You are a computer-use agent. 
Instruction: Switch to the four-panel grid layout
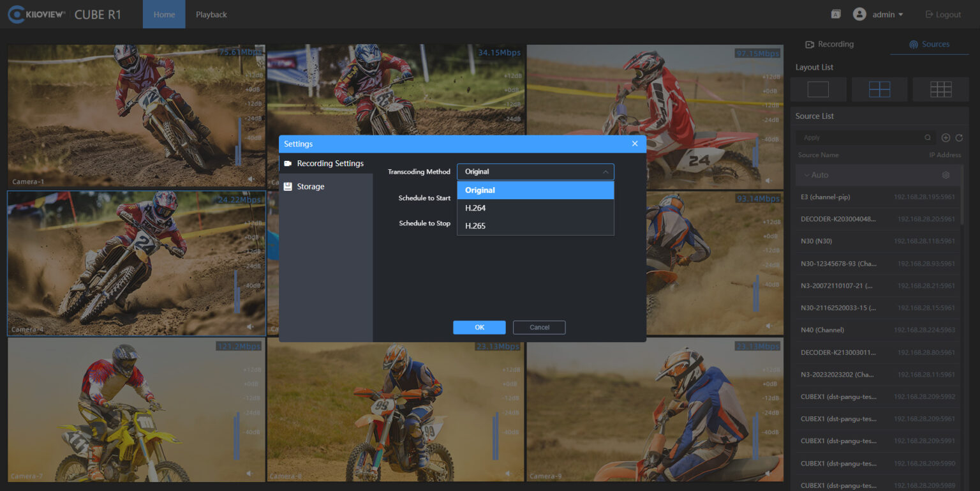[879, 89]
